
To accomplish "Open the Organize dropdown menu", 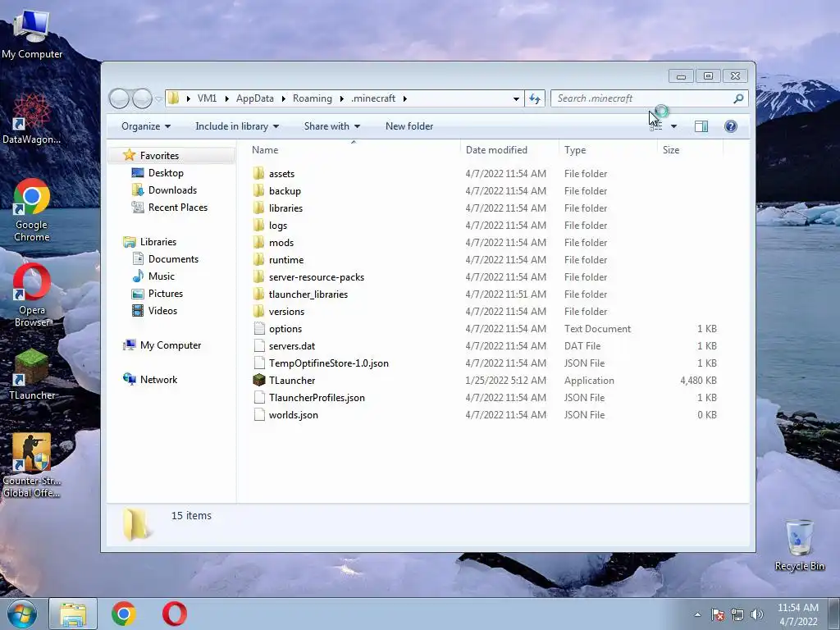I will point(146,126).
